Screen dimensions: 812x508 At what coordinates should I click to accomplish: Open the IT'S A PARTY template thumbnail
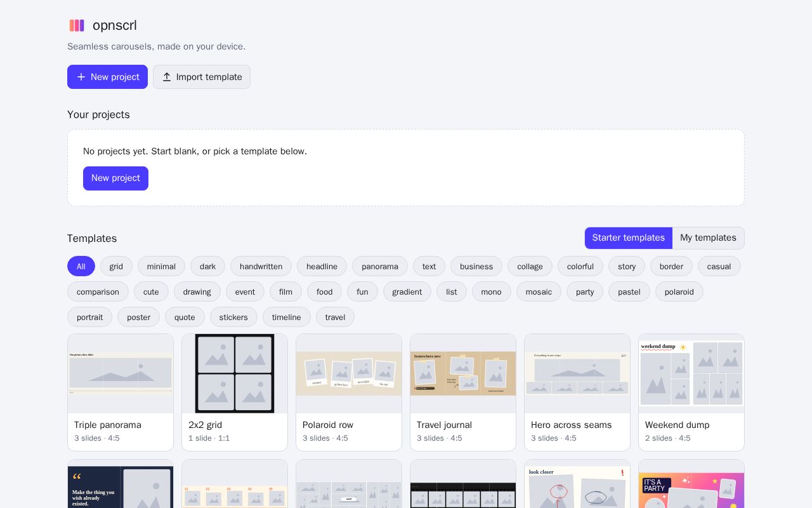[x=691, y=485]
